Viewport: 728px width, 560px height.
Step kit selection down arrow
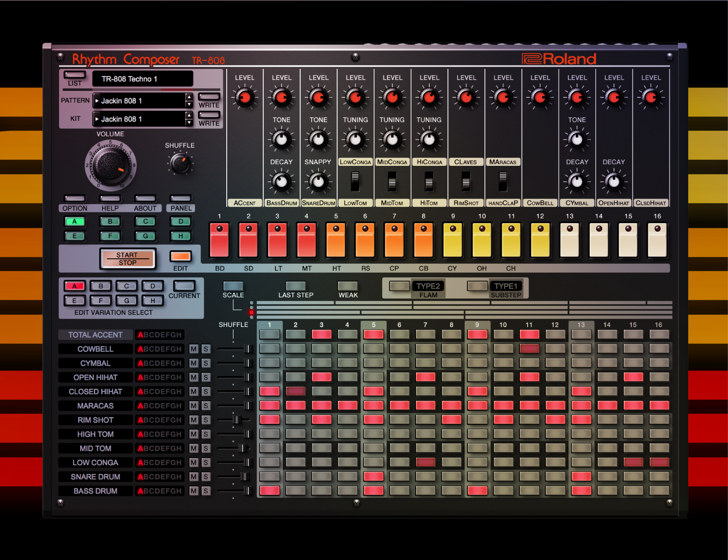189,122
